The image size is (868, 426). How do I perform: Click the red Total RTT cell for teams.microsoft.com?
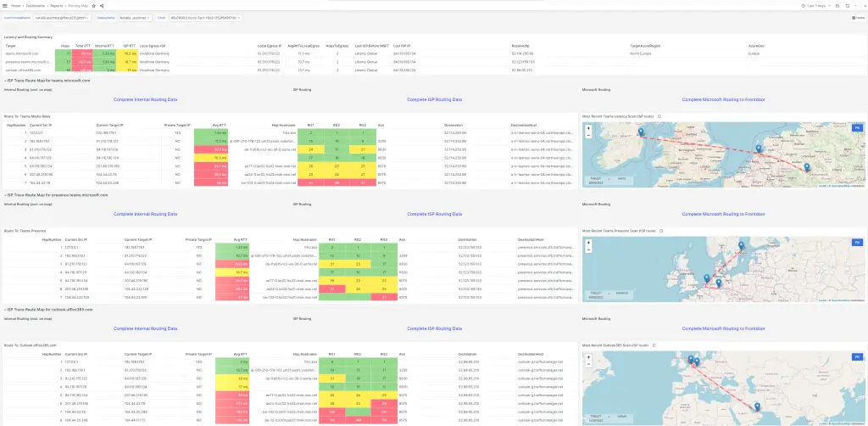(82, 53)
